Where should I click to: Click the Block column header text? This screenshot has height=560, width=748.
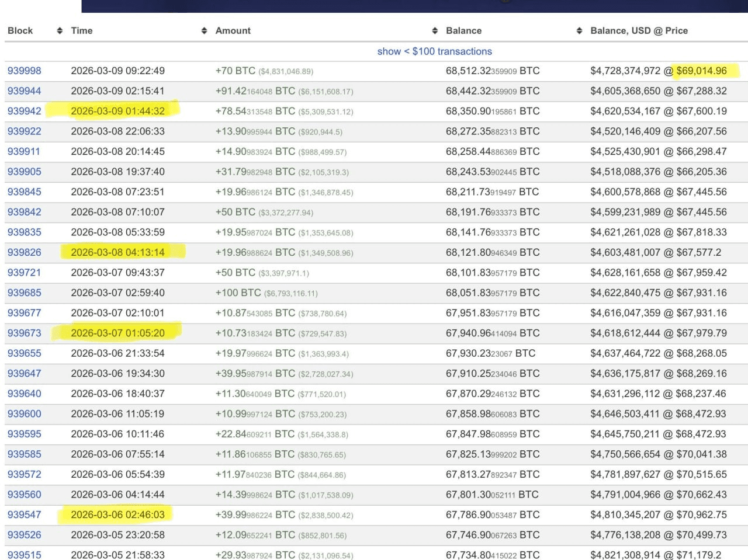pyautogui.click(x=20, y=31)
